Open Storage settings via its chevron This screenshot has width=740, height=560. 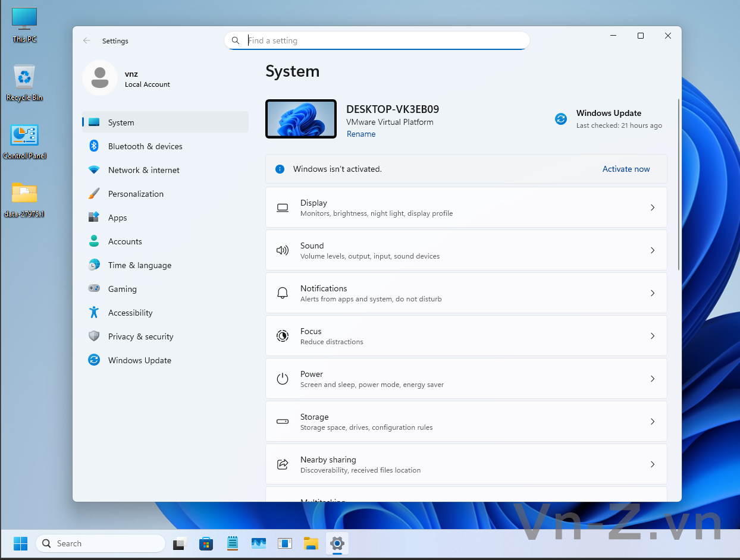653,421
